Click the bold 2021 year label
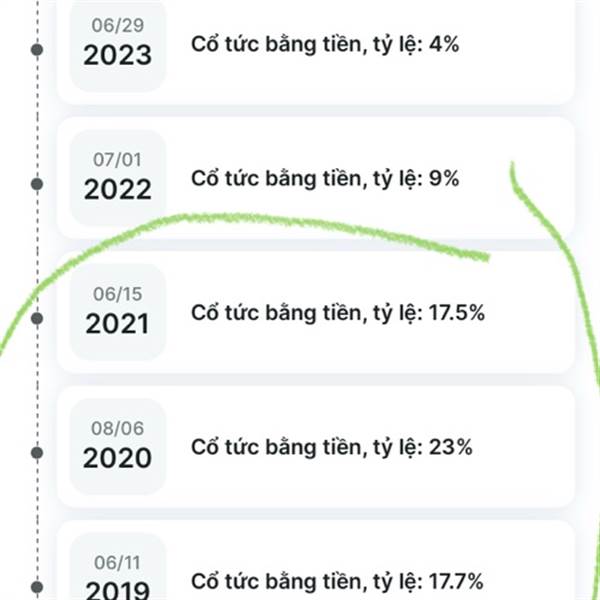This screenshot has width=600, height=600. click(x=117, y=324)
